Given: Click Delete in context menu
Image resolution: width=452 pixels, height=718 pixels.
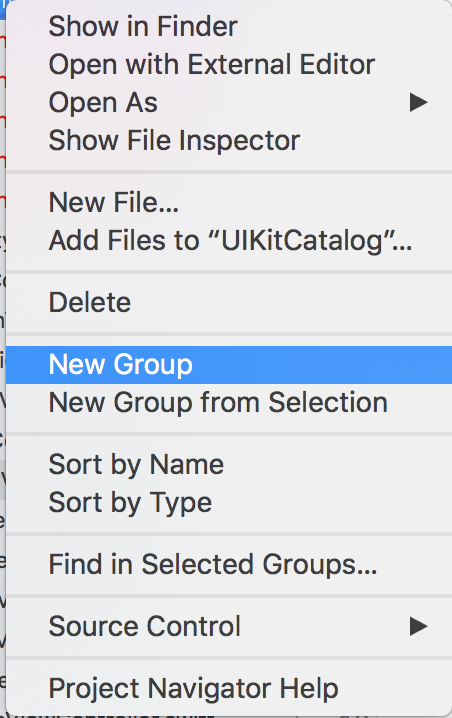Looking at the screenshot, I should click(229, 302).
